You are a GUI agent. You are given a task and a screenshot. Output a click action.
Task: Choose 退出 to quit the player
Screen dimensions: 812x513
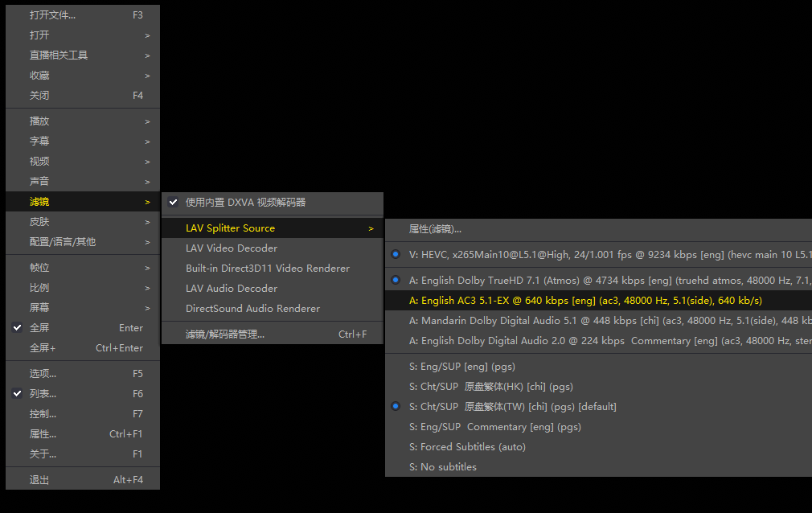click(x=82, y=480)
